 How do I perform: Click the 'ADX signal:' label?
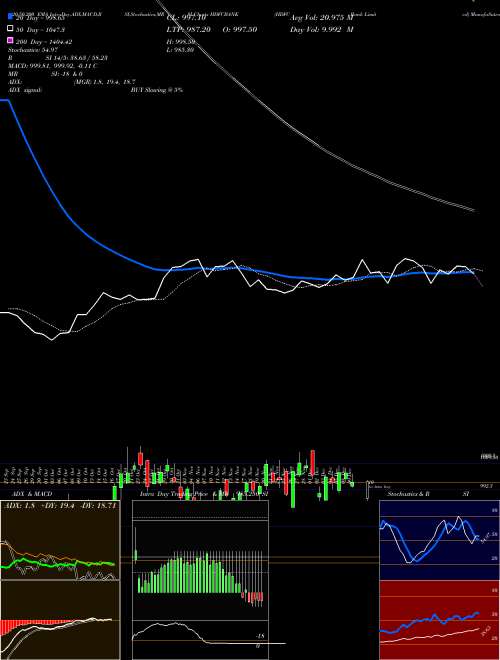(25, 90)
